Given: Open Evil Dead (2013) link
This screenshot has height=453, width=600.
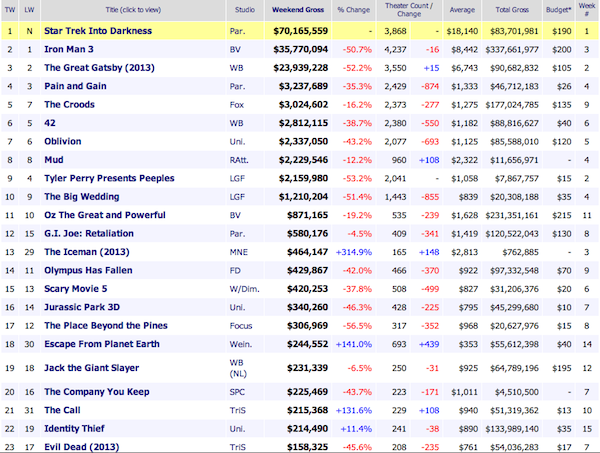Looking at the screenshot, I should click(82, 447).
